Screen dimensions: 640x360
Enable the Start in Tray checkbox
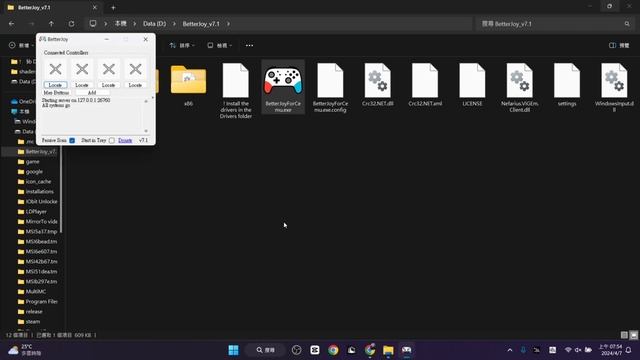tap(112, 140)
